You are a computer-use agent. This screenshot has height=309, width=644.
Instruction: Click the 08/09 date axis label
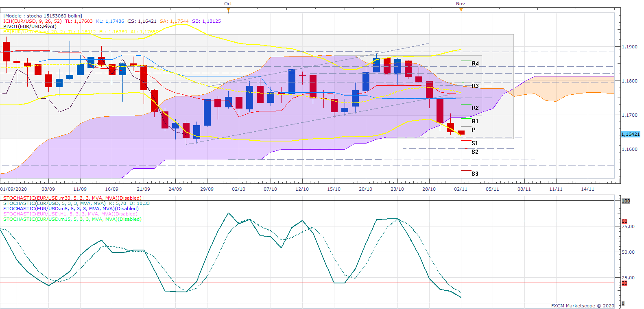(48, 189)
